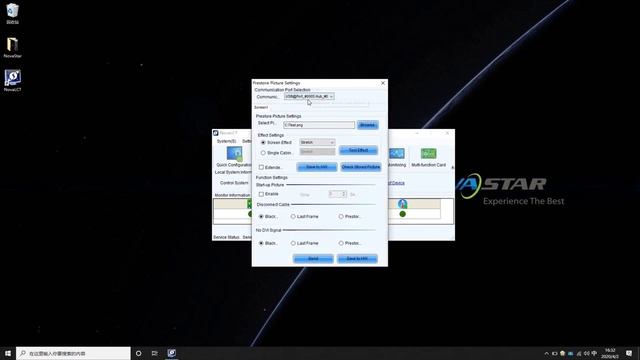Click the start-up picture time stepper
This screenshot has height=360, width=640.
pyautogui.click(x=338, y=194)
